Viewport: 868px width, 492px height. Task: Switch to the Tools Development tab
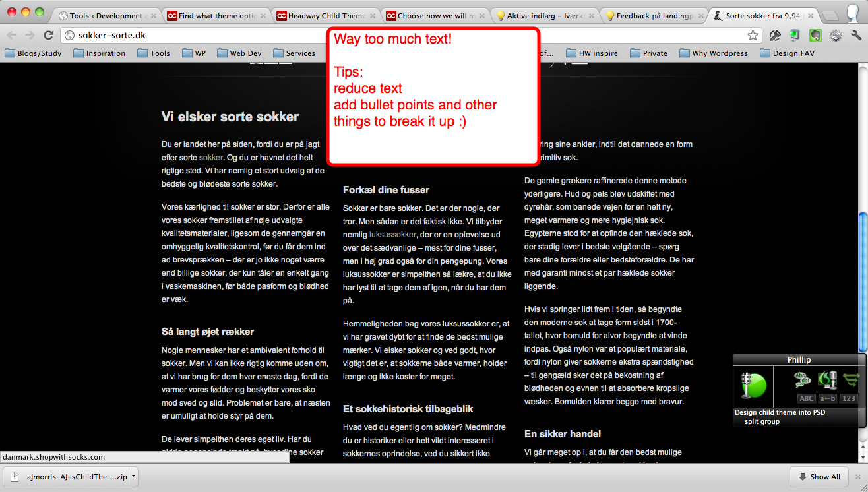click(x=106, y=16)
